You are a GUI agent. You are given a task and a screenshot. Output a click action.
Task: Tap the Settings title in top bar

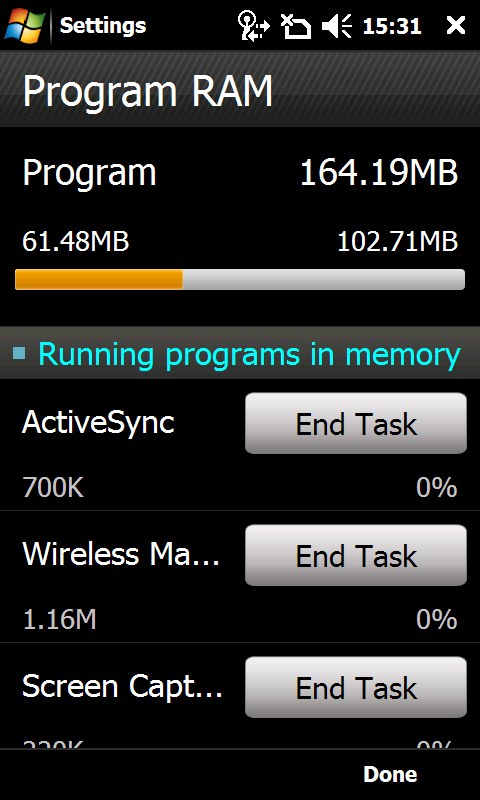(x=103, y=25)
